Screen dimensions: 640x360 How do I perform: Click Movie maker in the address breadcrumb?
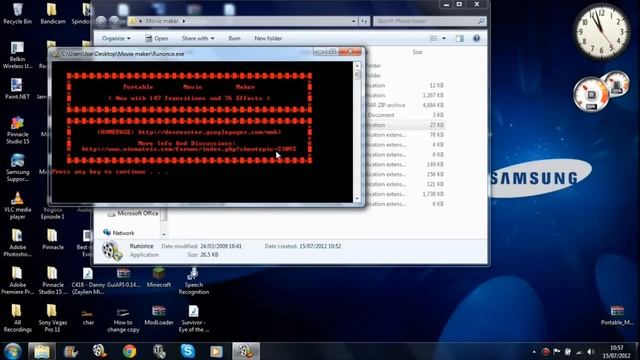point(162,21)
